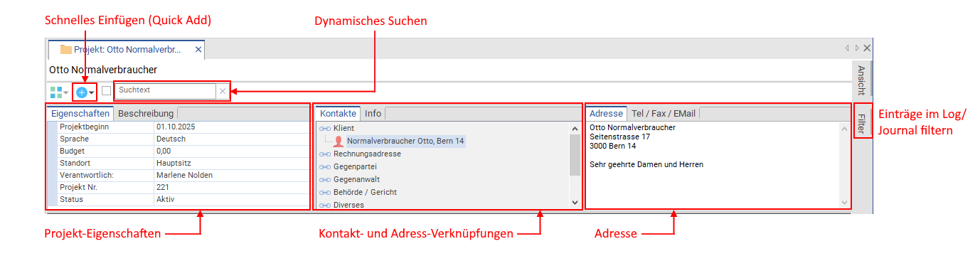Viewport: 980px width, 256px height.
Task: Click the Sehr geehrte Damen und Herren line
Action: (646, 164)
